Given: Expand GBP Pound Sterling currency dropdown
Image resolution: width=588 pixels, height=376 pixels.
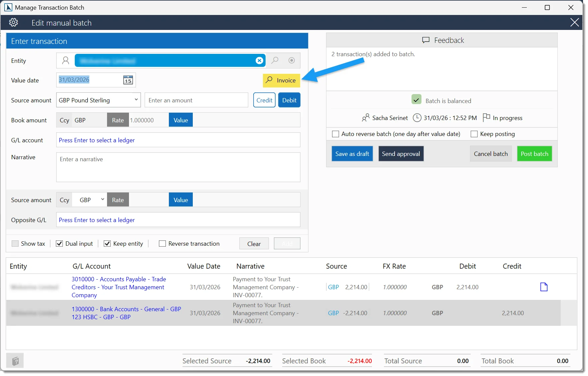Looking at the screenshot, I should click(98, 100).
